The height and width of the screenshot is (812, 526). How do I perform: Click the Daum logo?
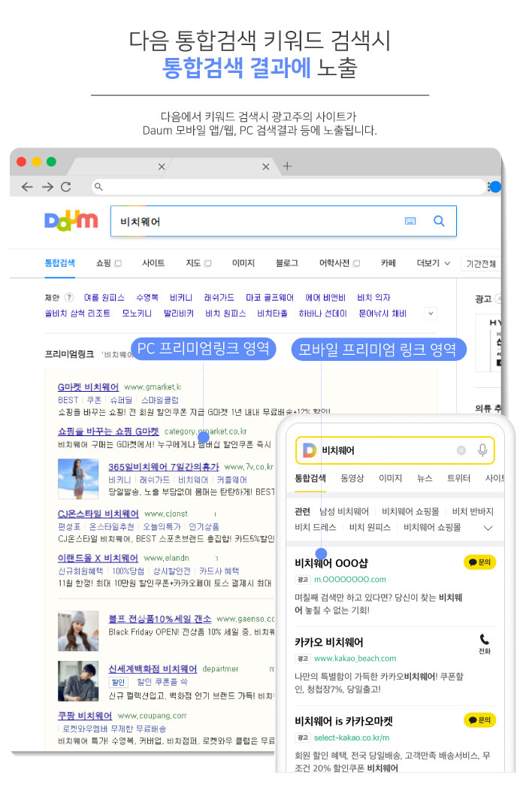tap(71, 221)
